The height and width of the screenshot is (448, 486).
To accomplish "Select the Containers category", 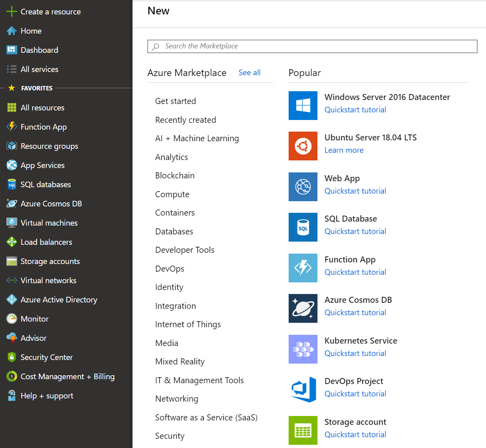I will click(x=175, y=213).
